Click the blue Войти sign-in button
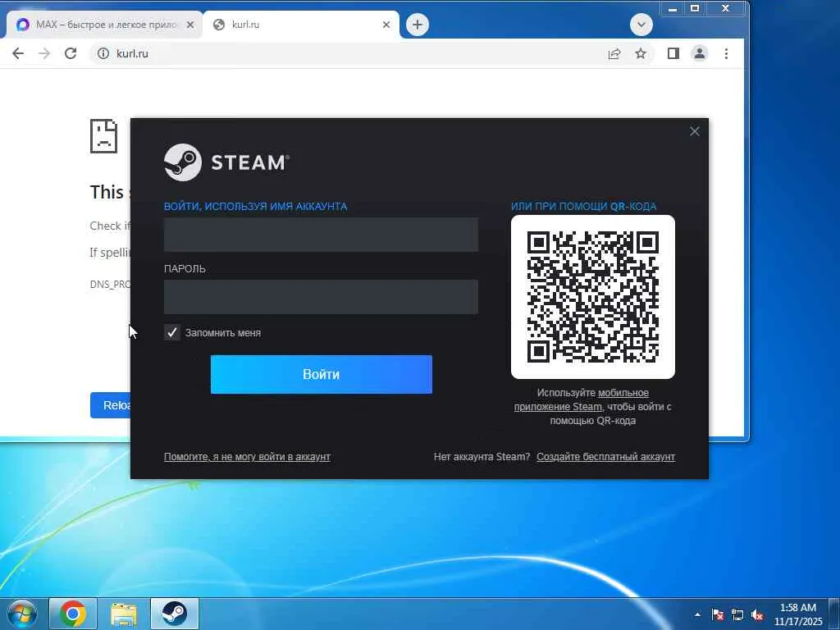Screen dimensions: 840x630 322,374
